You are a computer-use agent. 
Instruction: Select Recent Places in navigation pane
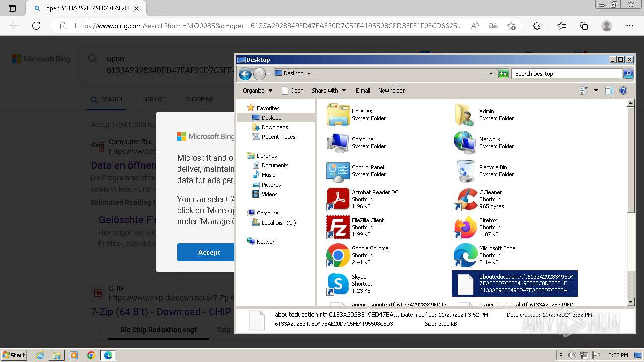click(x=278, y=137)
